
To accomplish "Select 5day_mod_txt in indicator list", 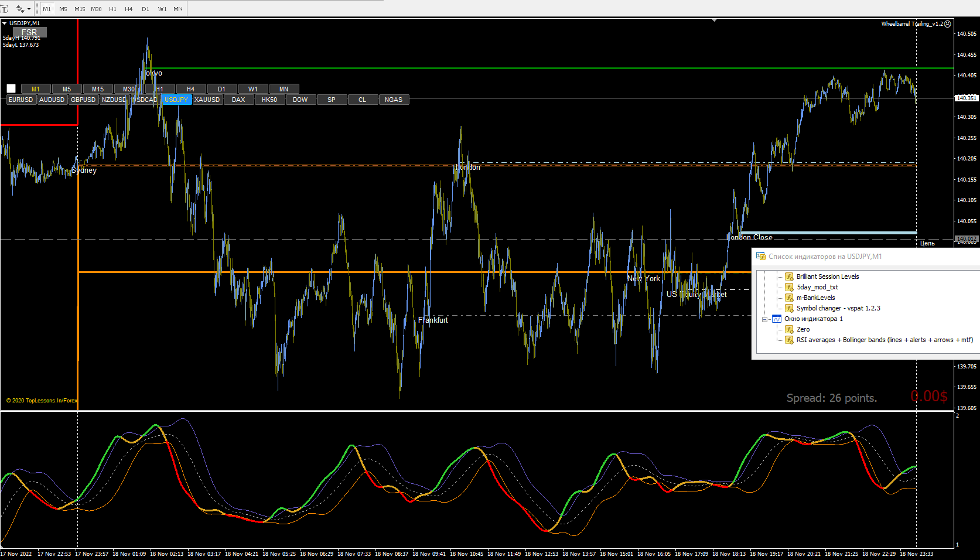I will (817, 287).
